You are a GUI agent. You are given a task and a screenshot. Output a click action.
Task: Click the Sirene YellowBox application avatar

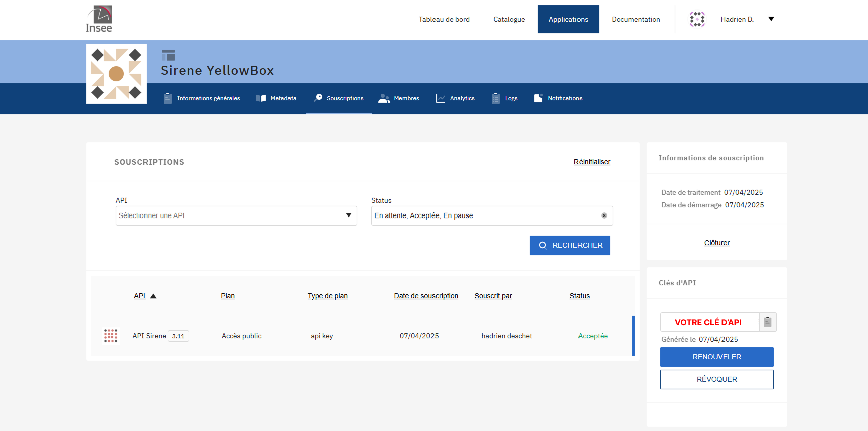[x=116, y=74]
